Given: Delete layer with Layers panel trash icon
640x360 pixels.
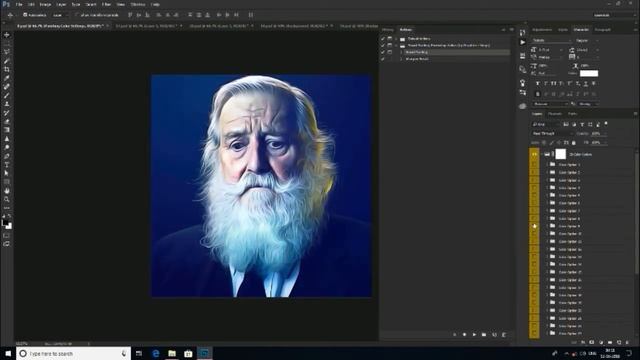Looking at the screenshot, I should click(x=628, y=342).
